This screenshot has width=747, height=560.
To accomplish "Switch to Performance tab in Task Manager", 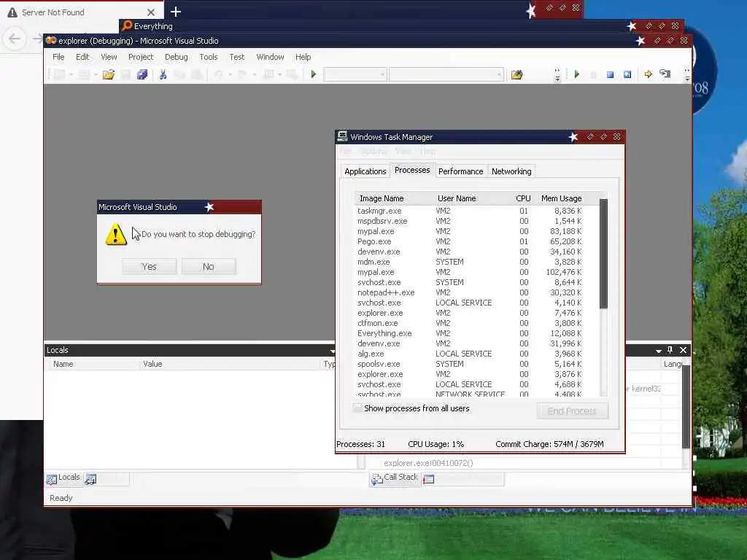I will click(461, 171).
